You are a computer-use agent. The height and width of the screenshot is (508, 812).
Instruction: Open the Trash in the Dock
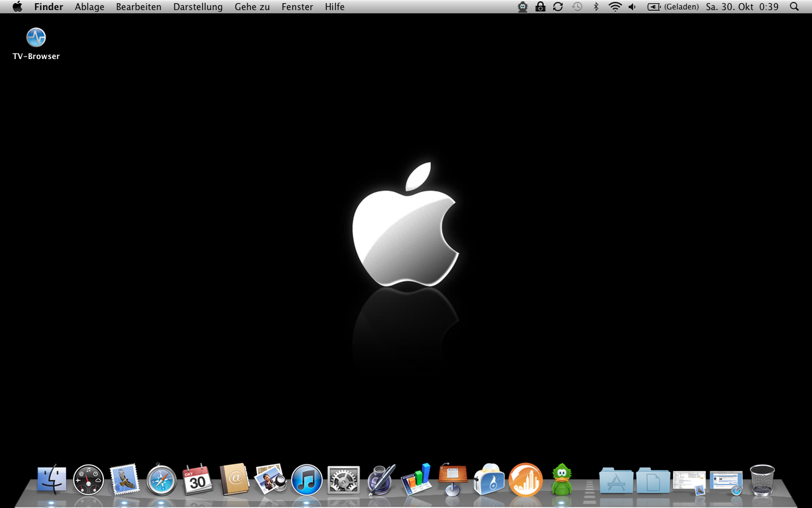pyautogui.click(x=762, y=479)
